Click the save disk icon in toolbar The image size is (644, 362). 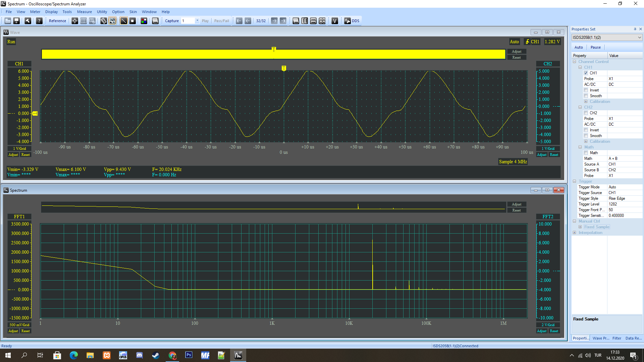pyautogui.click(x=16, y=21)
